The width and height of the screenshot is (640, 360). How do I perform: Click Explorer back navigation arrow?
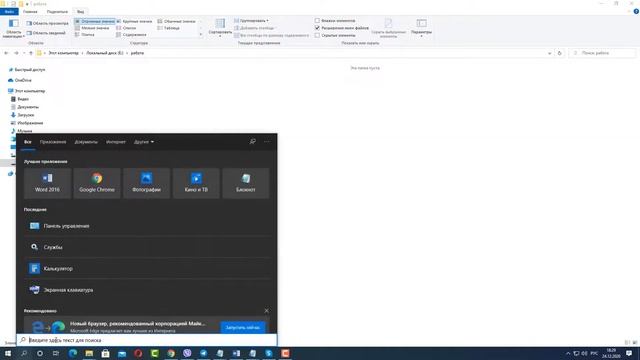tap(6, 53)
